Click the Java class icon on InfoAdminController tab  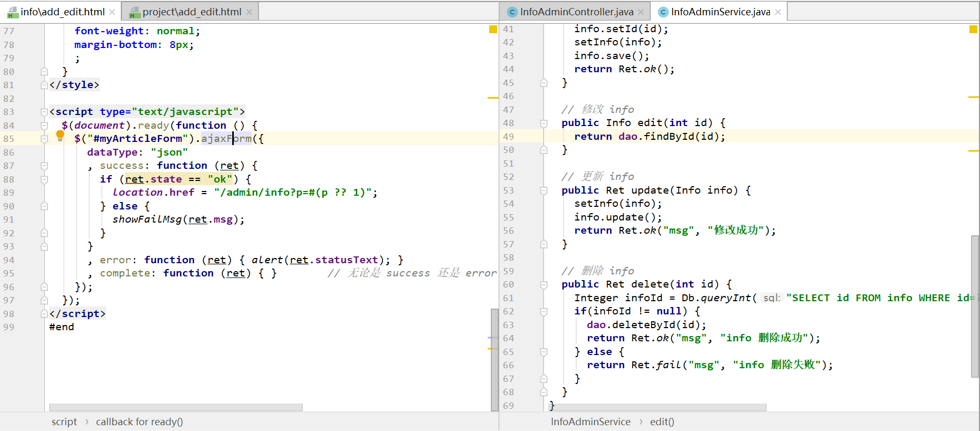point(511,12)
